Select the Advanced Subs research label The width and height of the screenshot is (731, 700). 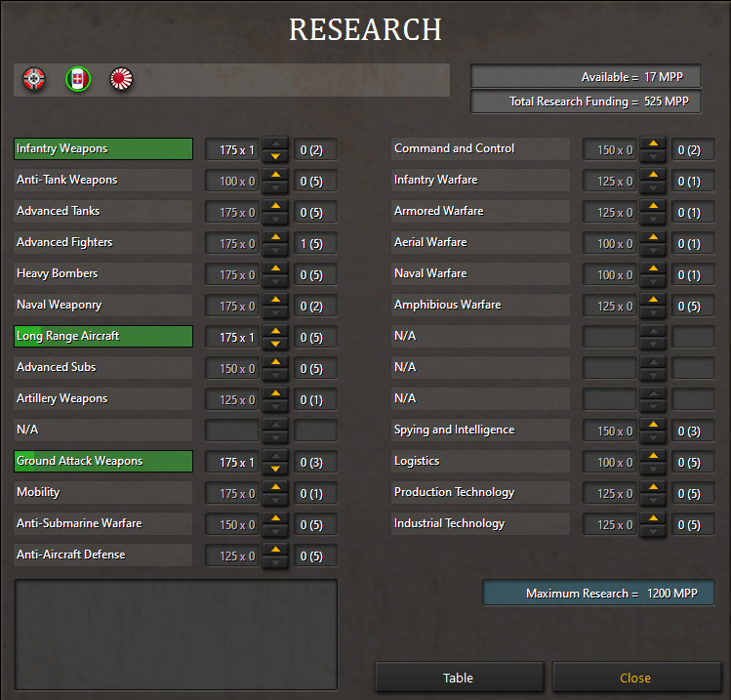pyautogui.click(x=103, y=367)
